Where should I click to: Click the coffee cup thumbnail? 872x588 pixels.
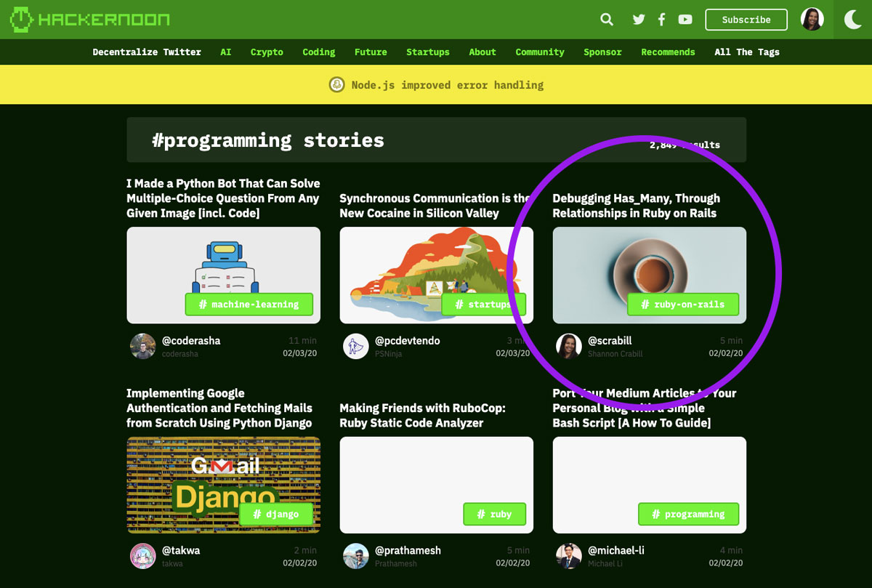(649, 275)
